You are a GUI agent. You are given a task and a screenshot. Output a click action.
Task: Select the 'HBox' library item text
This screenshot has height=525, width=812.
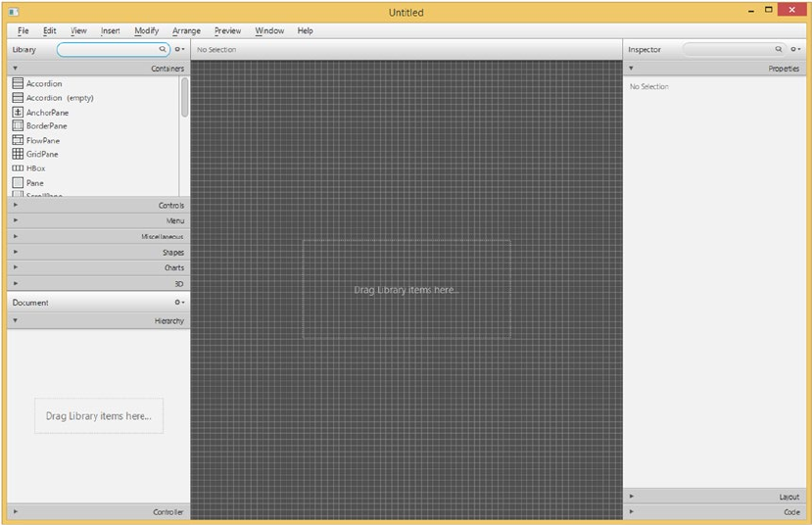tap(35, 168)
